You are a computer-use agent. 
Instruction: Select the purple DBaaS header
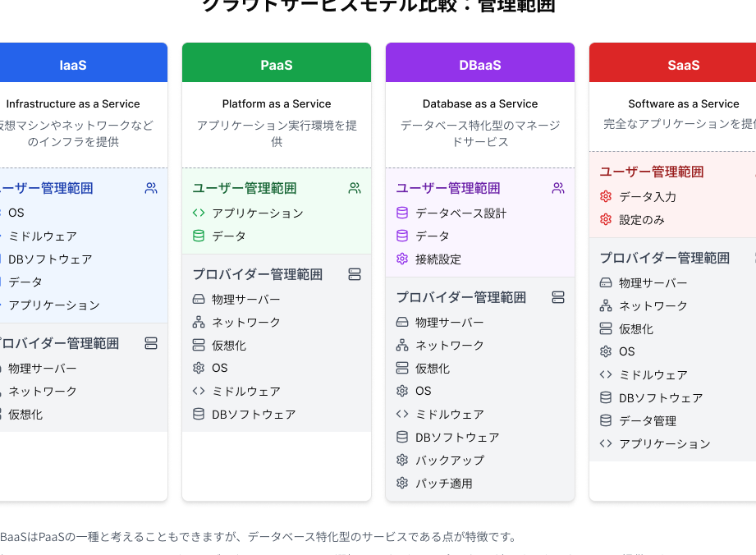point(480,64)
